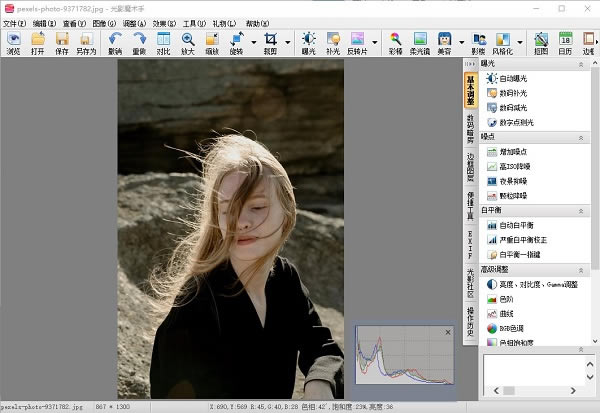This screenshot has width=600, height=413.
Task: Collapse the 噪点 section header
Action: point(581,137)
